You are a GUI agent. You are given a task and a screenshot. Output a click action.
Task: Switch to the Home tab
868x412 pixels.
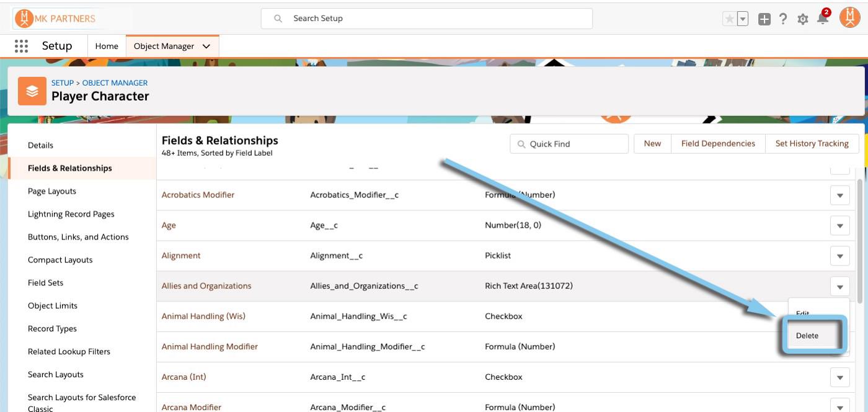tap(107, 47)
